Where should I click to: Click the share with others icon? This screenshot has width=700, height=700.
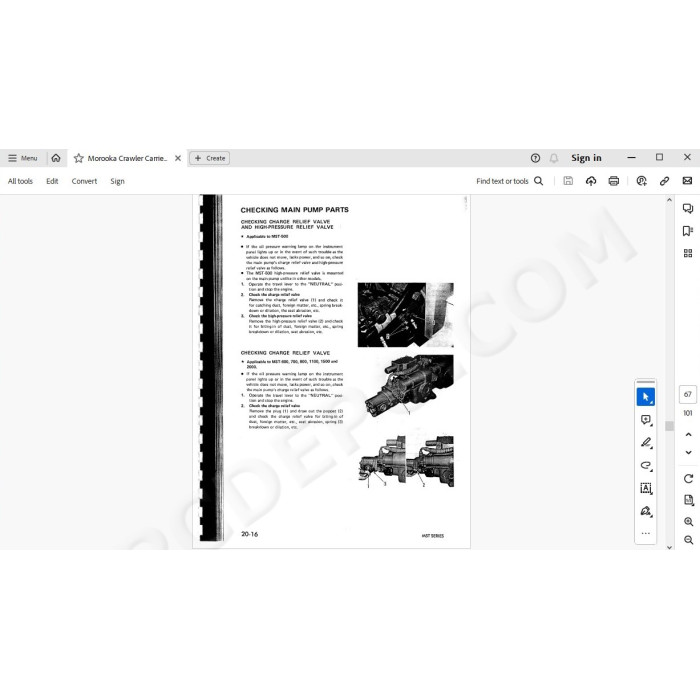[x=642, y=181]
